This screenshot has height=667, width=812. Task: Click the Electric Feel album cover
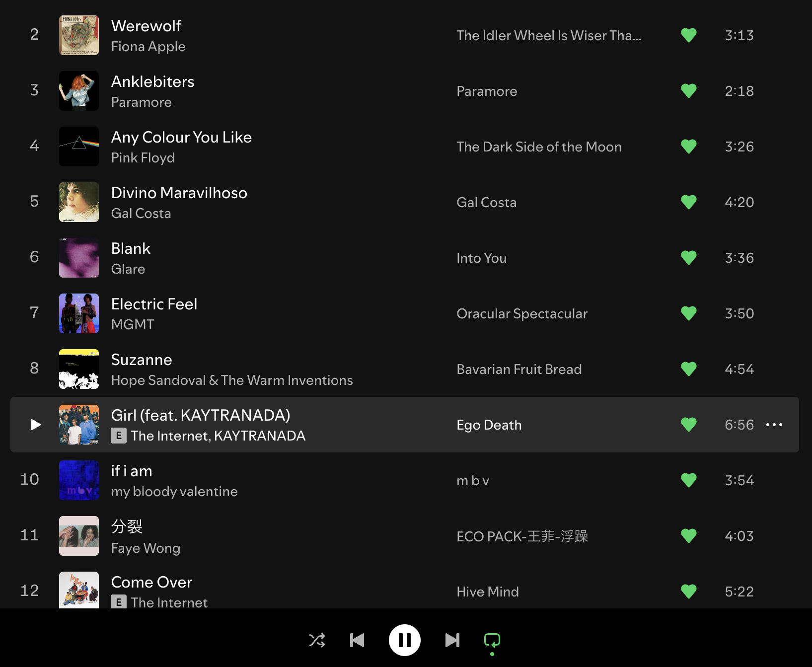coord(79,313)
